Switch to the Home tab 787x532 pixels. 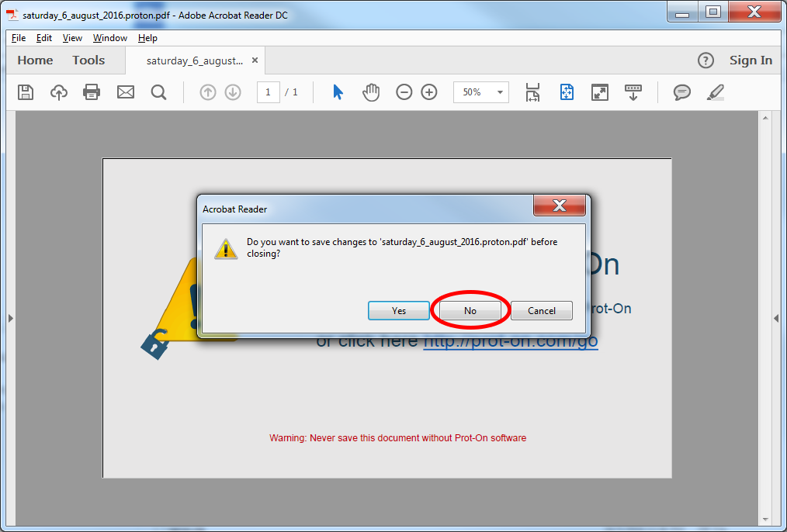tap(35, 60)
